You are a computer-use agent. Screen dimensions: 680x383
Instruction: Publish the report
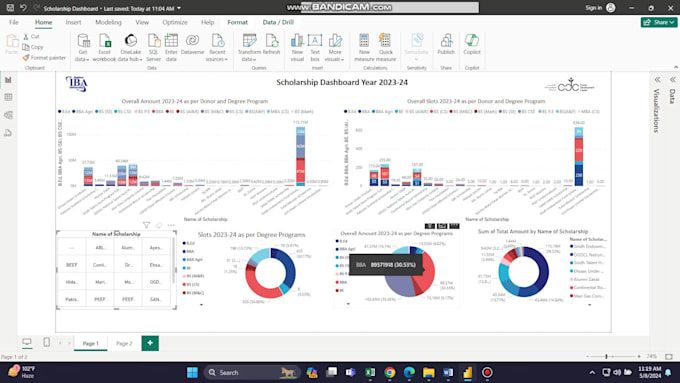(446, 44)
